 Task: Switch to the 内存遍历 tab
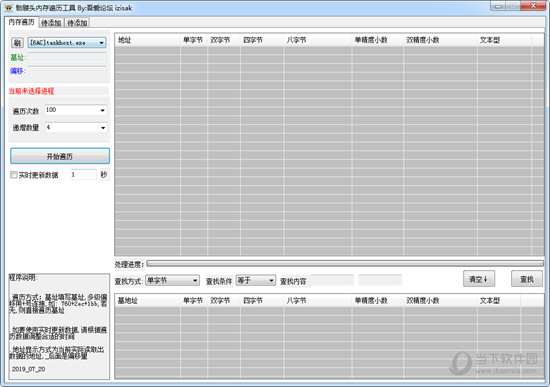[x=21, y=22]
